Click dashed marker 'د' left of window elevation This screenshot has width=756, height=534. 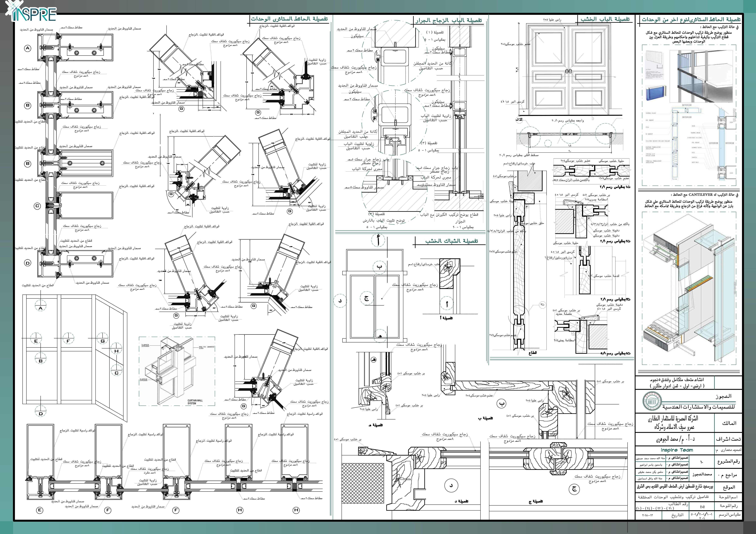pos(340,301)
